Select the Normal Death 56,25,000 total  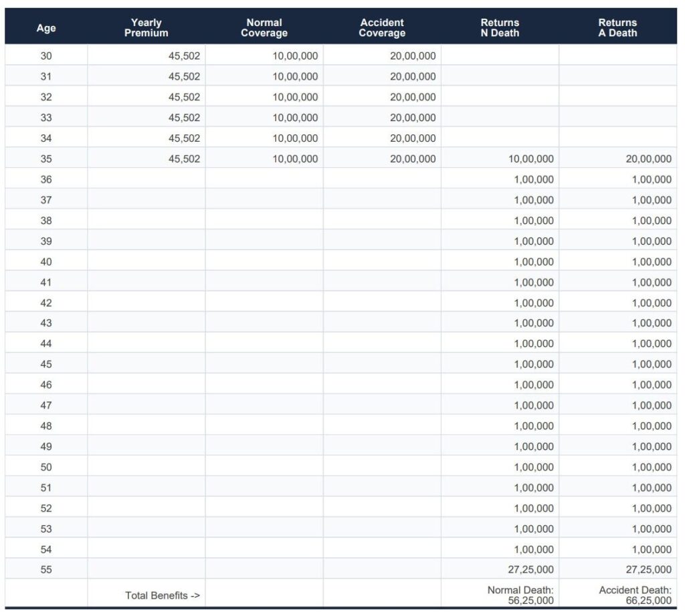point(520,595)
